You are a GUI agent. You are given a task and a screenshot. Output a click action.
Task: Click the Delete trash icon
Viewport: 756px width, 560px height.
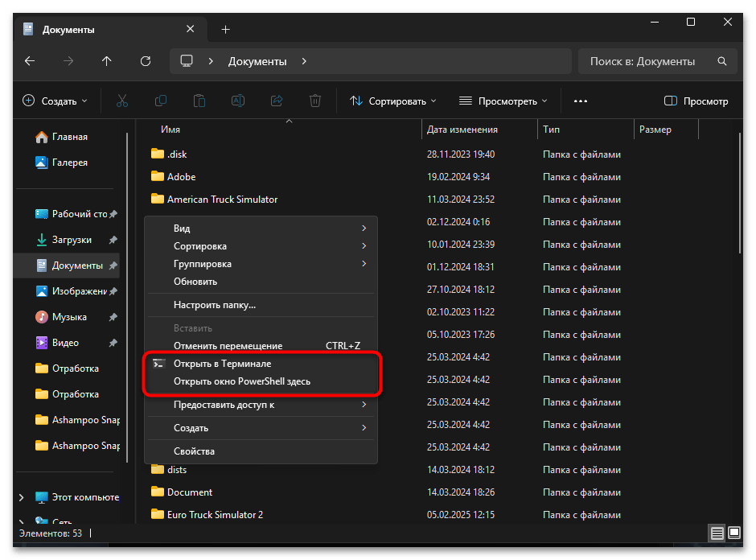tap(314, 101)
